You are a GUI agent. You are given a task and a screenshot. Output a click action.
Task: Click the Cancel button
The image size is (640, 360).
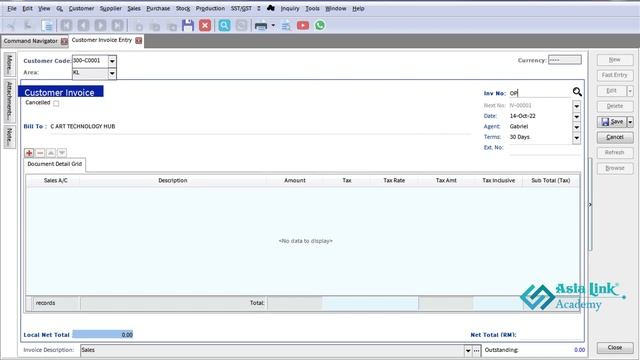click(615, 137)
